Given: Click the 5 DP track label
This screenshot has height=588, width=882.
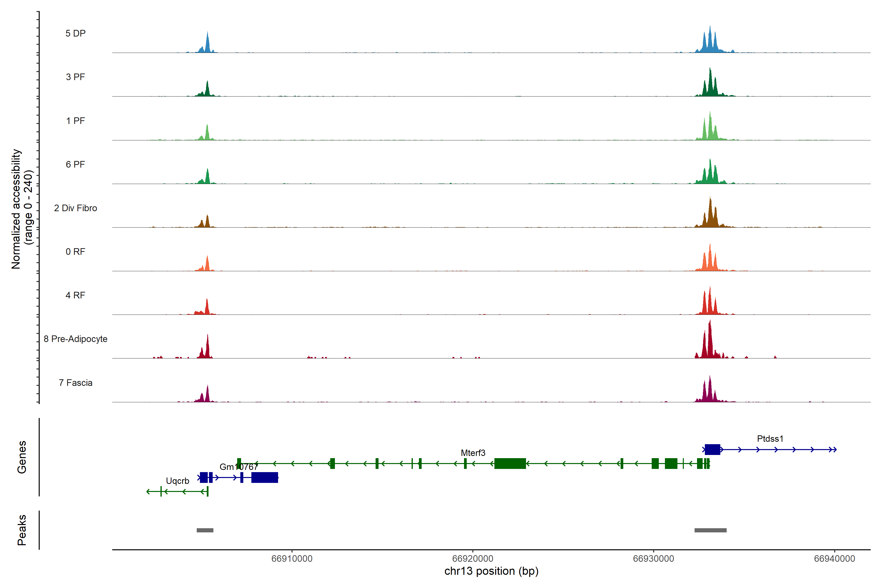Looking at the screenshot, I should click(75, 33).
